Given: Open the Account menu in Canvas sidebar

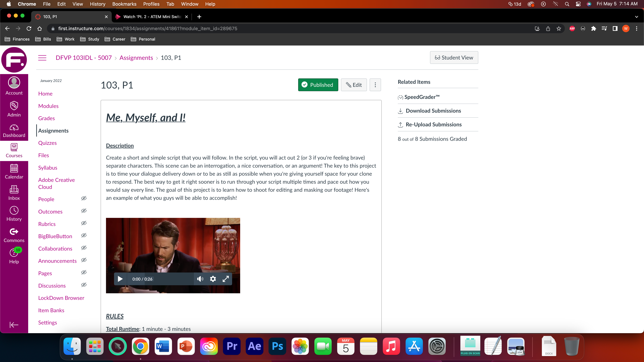Looking at the screenshot, I should click(x=14, y=86).
